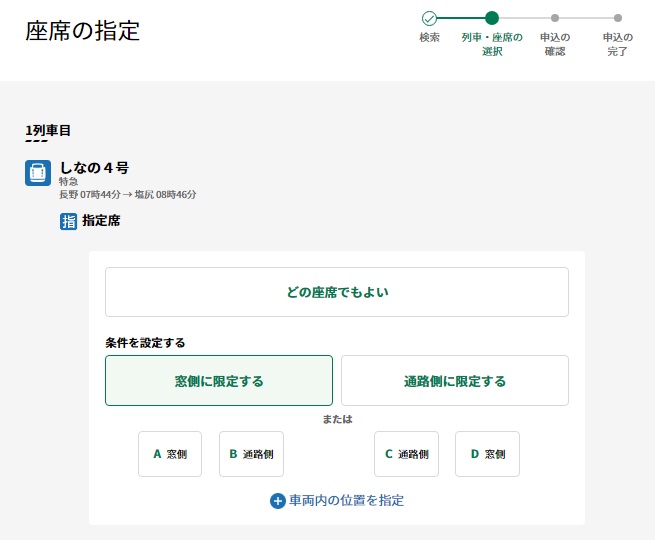Toggle the 通路側に限定する aisle-side option

454,380
